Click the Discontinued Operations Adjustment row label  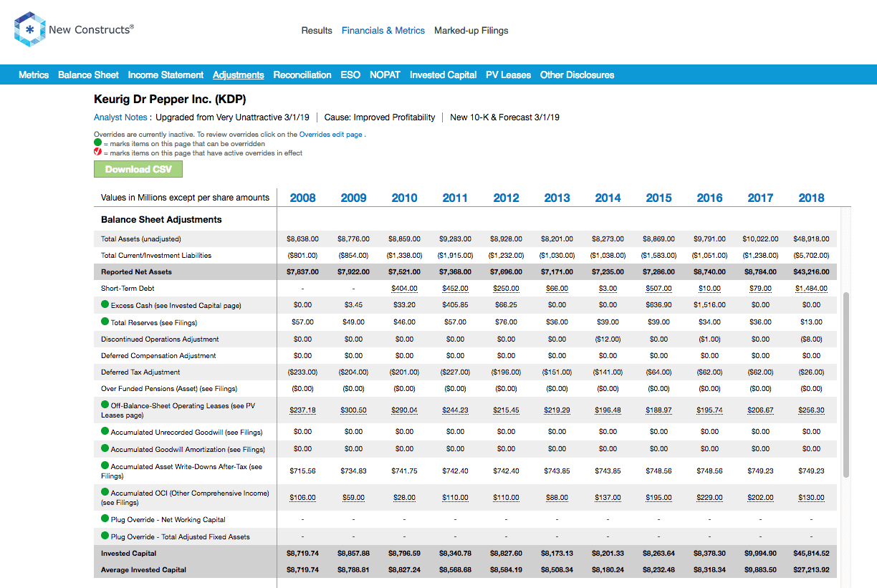point(160,339)
